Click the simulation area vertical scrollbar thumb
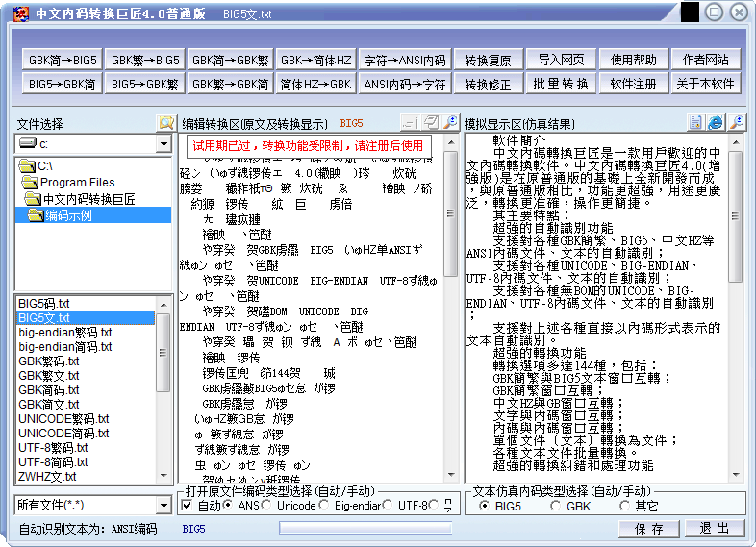 tap(736, 216)
